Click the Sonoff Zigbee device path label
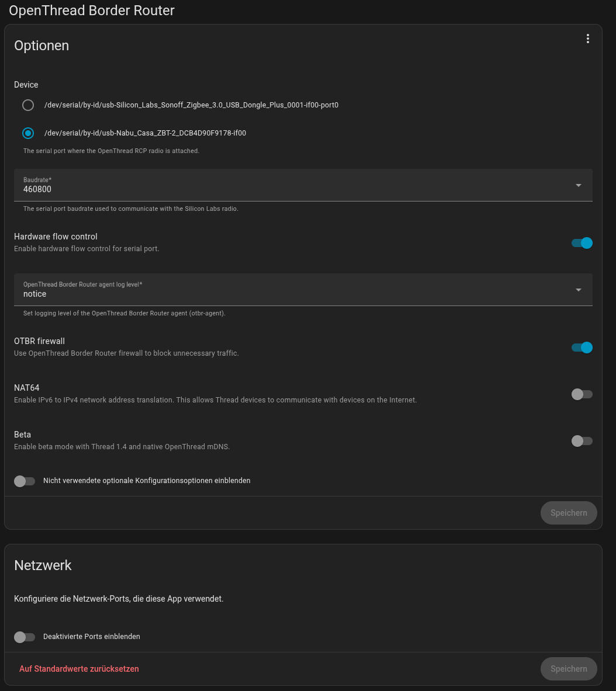 point(191,105)
